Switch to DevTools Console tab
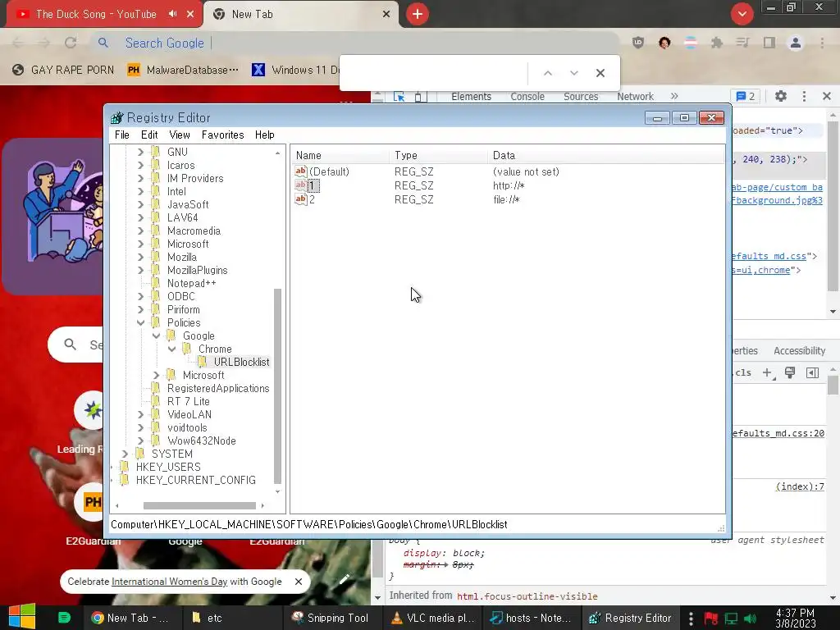The image size is (840, 630). coord(527,97)
